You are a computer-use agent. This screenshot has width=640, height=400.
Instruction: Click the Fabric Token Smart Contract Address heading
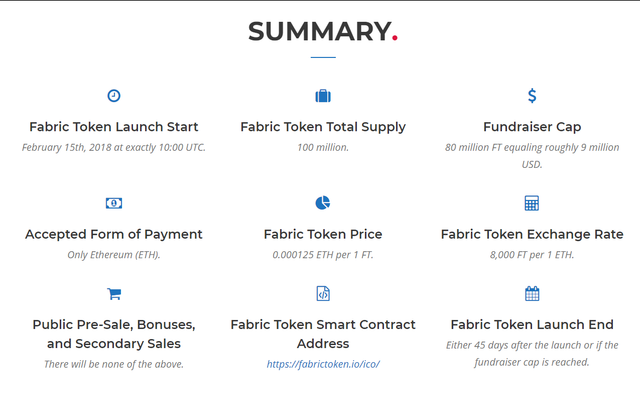click(x=323, y=334)
